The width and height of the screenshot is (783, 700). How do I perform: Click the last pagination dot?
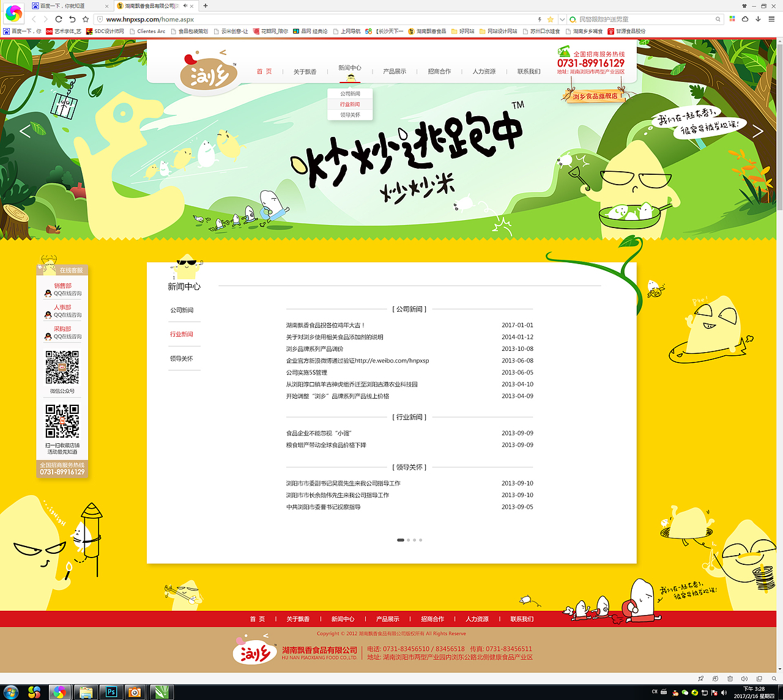420,540
